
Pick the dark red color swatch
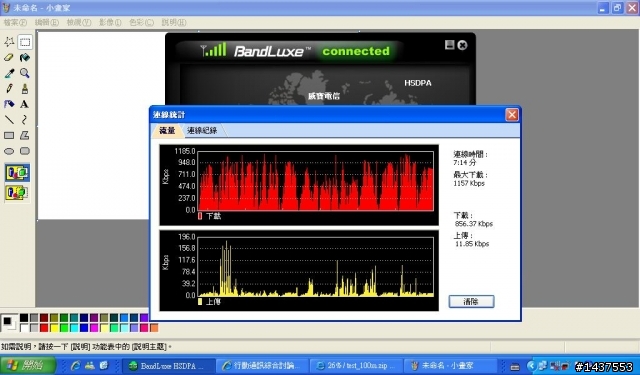[x=44, y=318]
